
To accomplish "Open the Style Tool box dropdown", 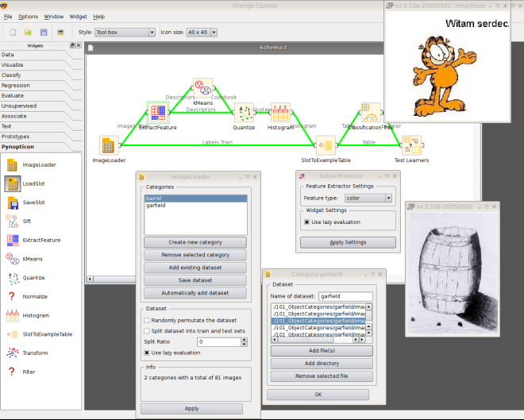I will coord(125,32).
